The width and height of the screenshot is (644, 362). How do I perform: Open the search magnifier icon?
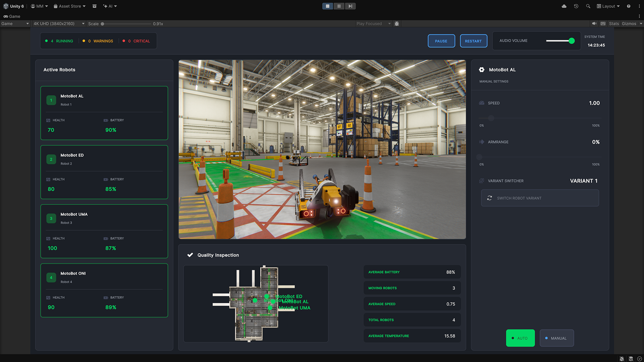(x=588, y=6)
